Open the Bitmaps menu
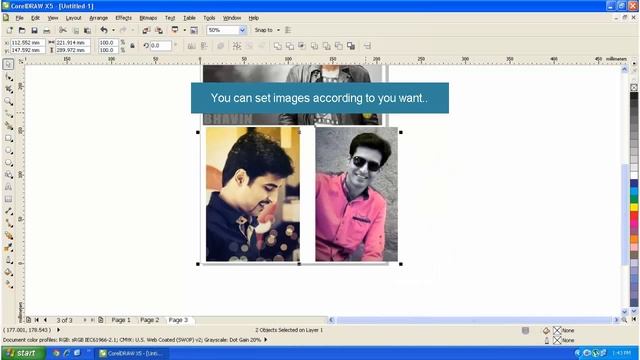The width and height of the screenshot is (640, 360). tap(148, 18)
